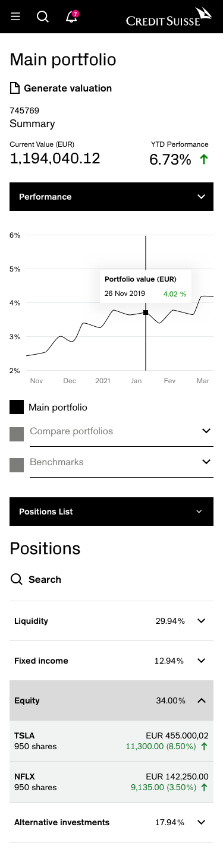
Task: Open the Compare portfolios dropdown
Action: (x=121, y=432)
